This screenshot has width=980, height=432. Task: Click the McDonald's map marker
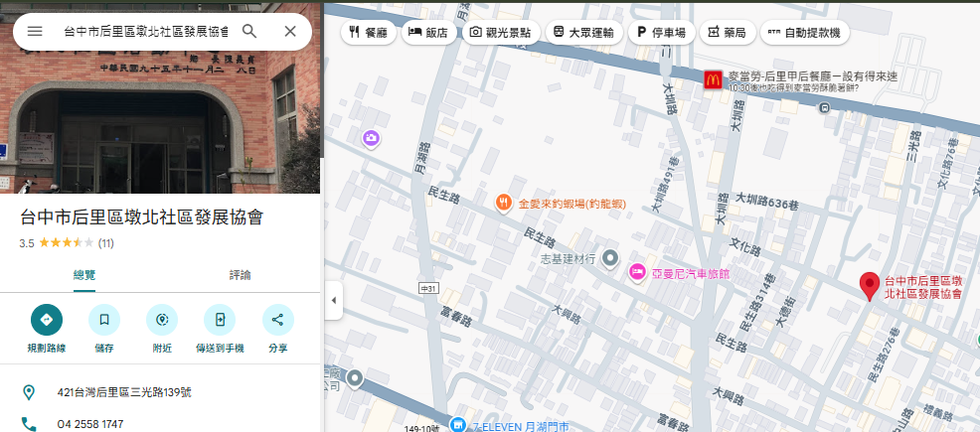tap(712, 80)
